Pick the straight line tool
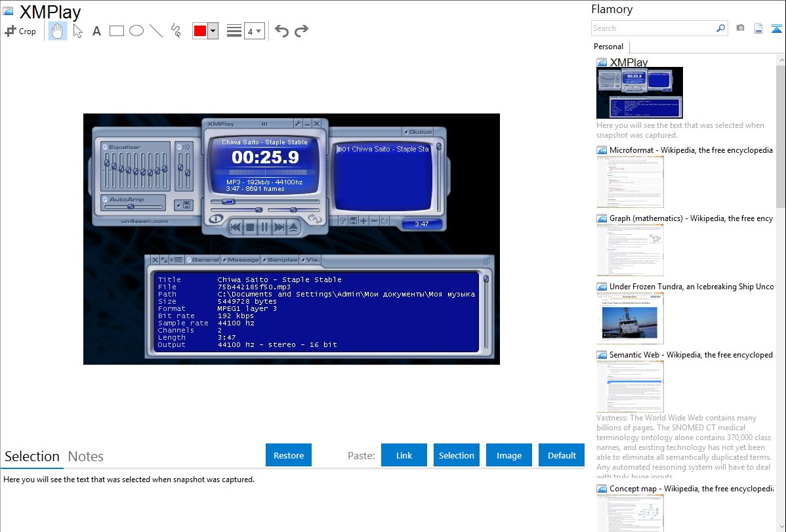The image size is (786, 532). coord(156,31)
